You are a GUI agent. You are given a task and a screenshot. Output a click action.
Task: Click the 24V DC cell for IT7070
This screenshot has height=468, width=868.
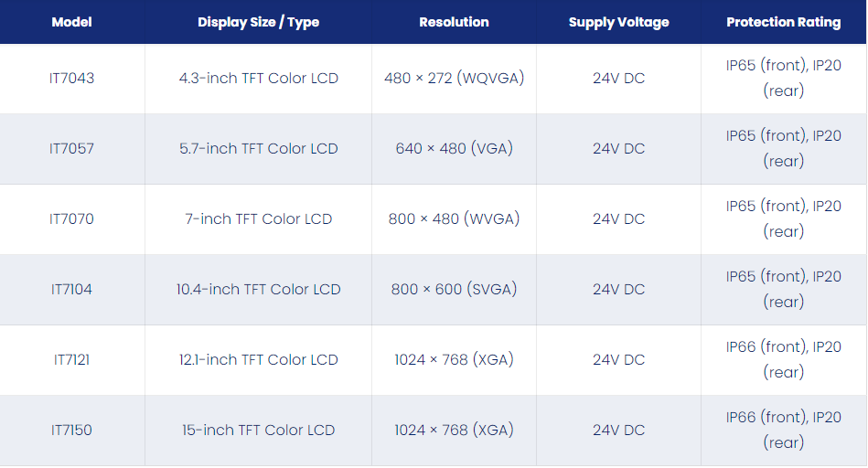click(619, 218)
